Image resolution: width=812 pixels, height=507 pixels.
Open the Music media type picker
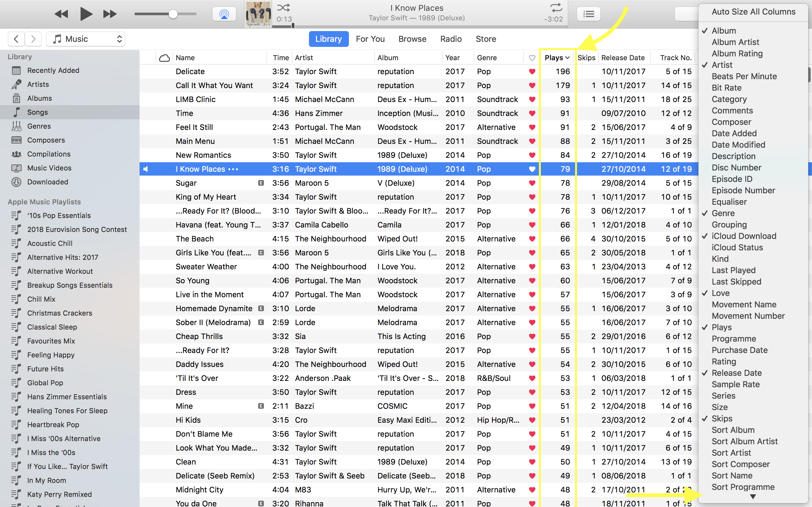pos(86,39)
